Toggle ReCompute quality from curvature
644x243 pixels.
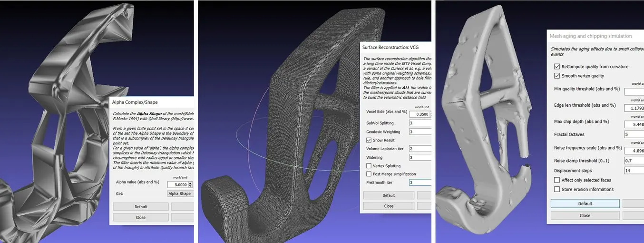coord(557,67)
